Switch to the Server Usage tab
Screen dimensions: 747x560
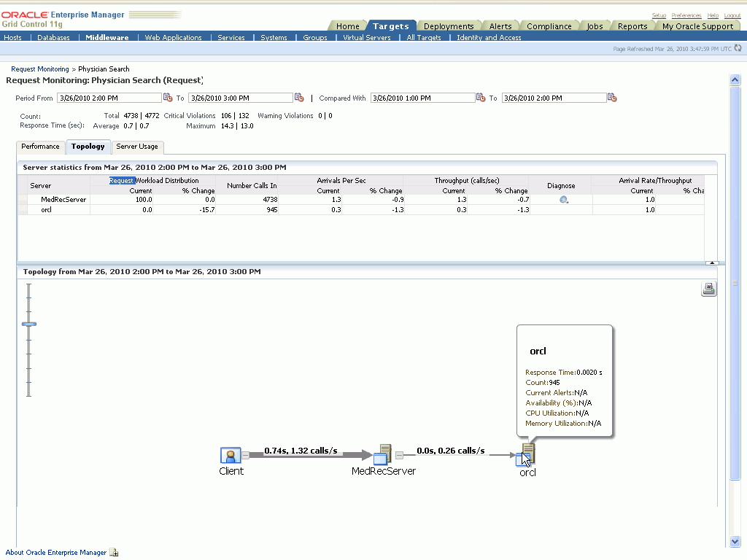click(137, 147)
